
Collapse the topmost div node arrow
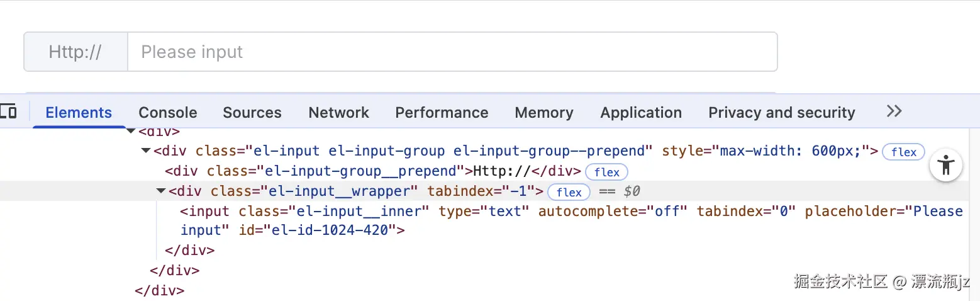coord(131,131)
